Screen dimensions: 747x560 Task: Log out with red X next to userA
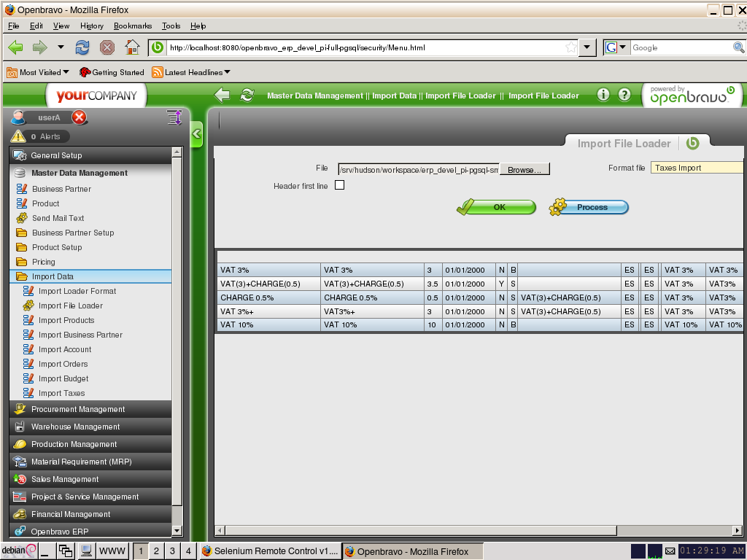(79, 117)
